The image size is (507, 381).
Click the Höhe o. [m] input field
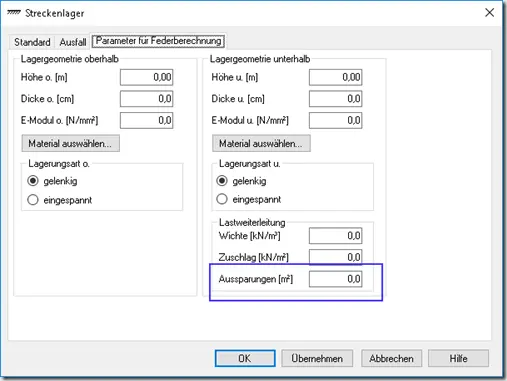pos(147,77)
